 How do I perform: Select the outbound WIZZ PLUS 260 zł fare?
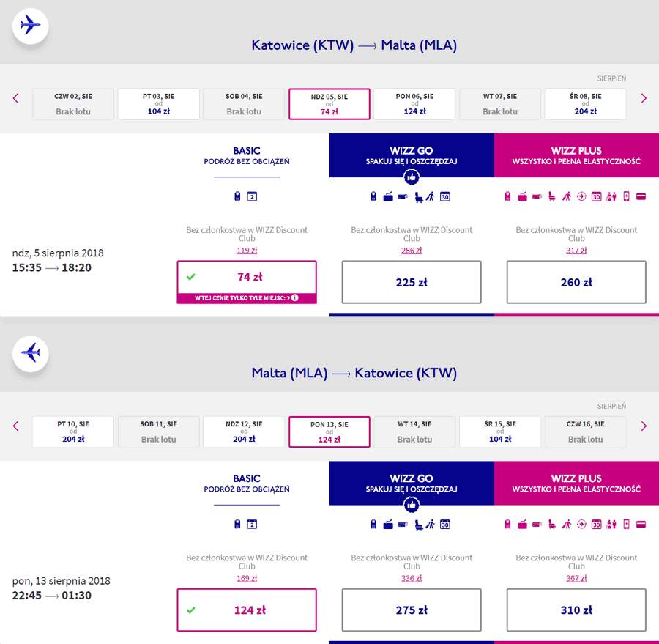(576, 282)
